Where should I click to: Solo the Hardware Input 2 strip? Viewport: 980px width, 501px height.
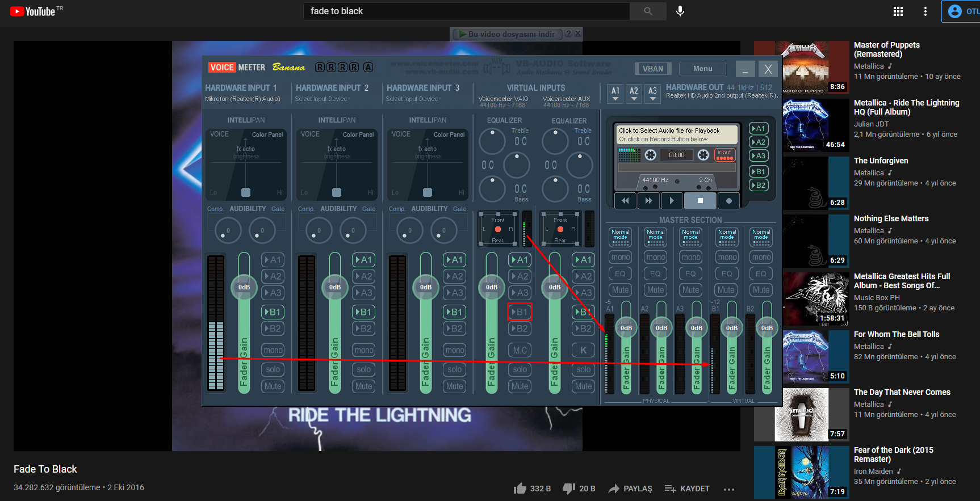coord(364,369)
